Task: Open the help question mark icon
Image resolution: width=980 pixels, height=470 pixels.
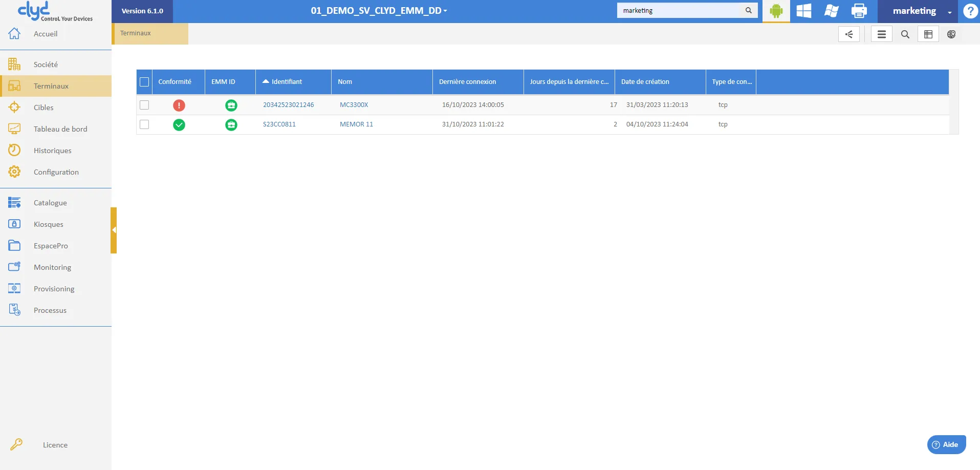Action: tap(970, 11)
